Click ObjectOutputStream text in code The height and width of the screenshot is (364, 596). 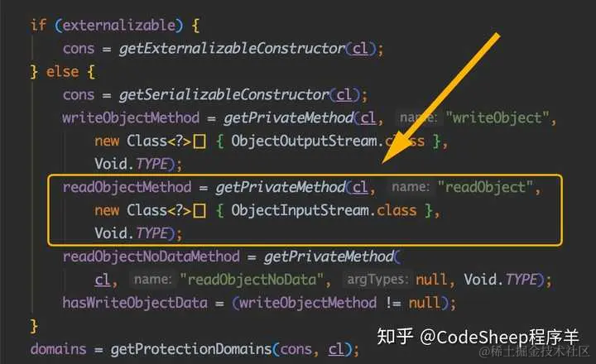(304, 141)
